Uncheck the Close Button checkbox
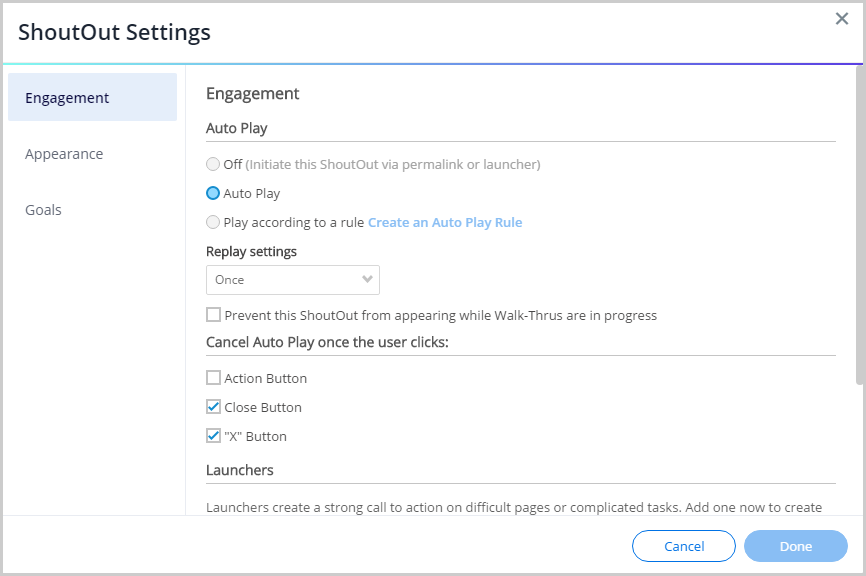 tap(213, 407)
